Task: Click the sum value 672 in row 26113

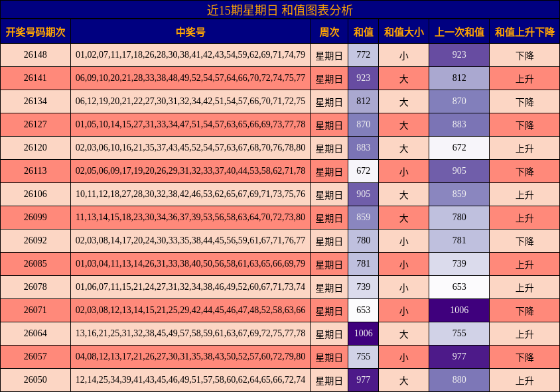Action: click(x=363, y=171)
